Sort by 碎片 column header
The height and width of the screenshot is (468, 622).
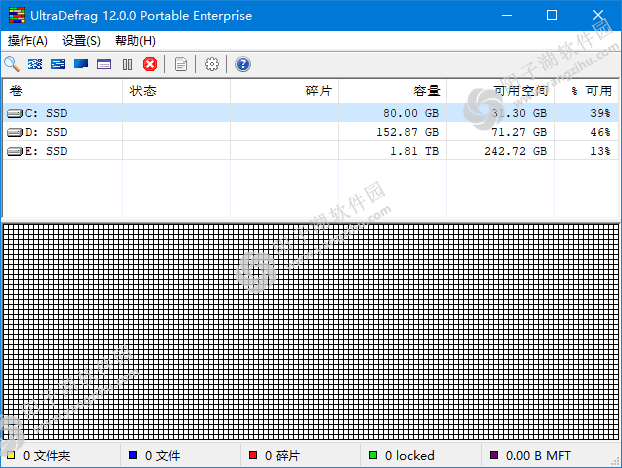pos(284,91)
